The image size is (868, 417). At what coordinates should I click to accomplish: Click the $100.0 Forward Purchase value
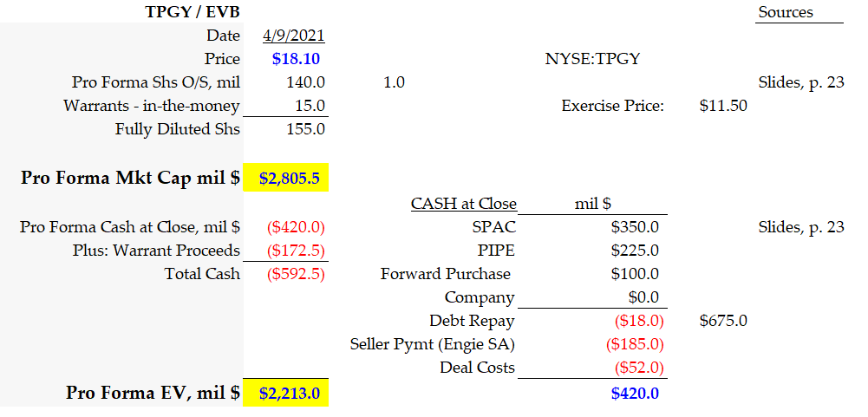[634, 274]
